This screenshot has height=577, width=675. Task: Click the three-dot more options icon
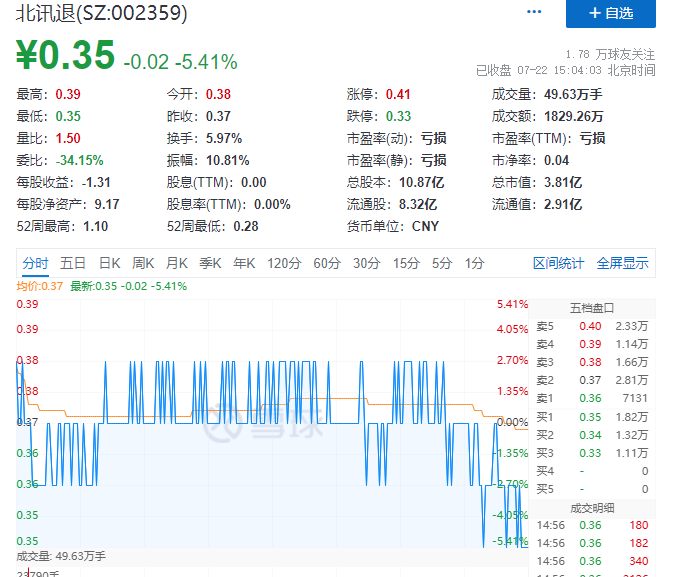[x=534, y=12]
